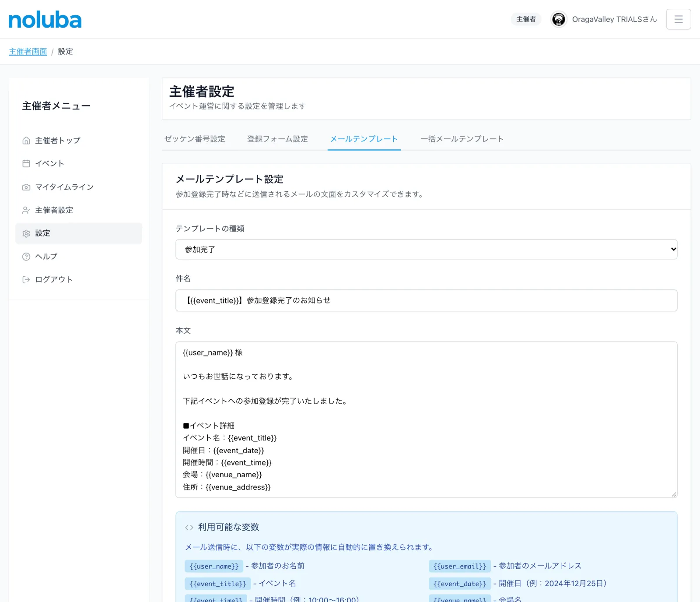
Task: Go to イベント in the sidebar
Action: 79,164
